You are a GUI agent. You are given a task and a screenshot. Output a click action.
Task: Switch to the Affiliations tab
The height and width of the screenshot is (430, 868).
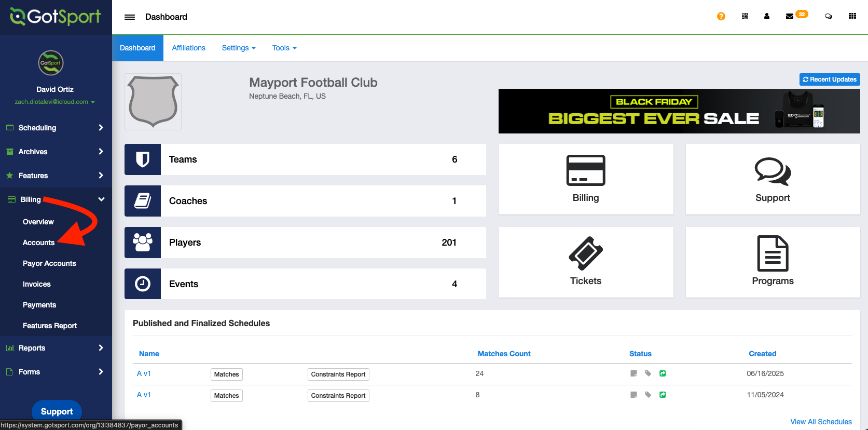tap(188, 48)
